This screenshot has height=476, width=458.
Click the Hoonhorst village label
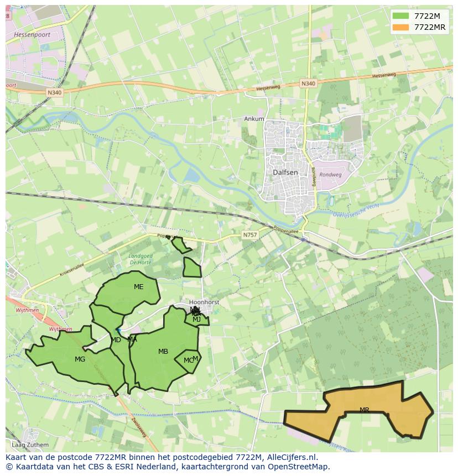tap(204, 302)
